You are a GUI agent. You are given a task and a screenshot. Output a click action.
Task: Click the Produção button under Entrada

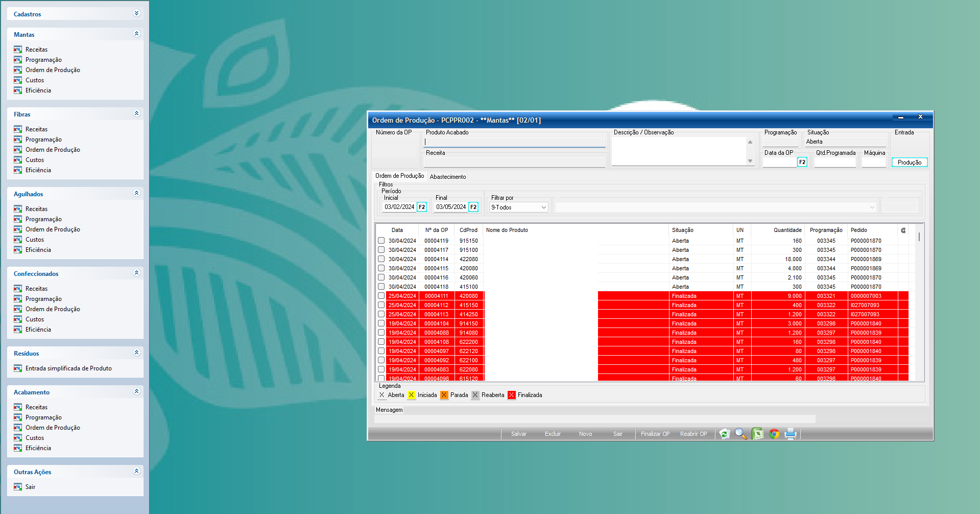[910, 162]
